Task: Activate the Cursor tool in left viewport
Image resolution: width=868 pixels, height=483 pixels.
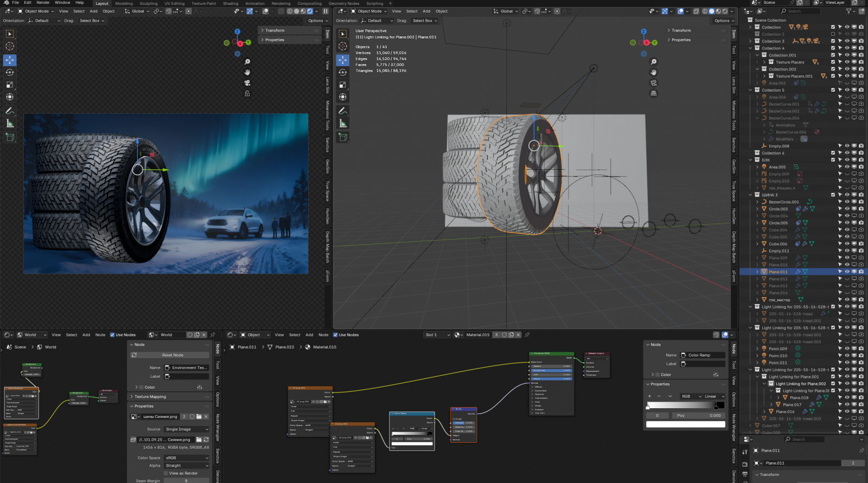Action: click(x=10, y=46)
